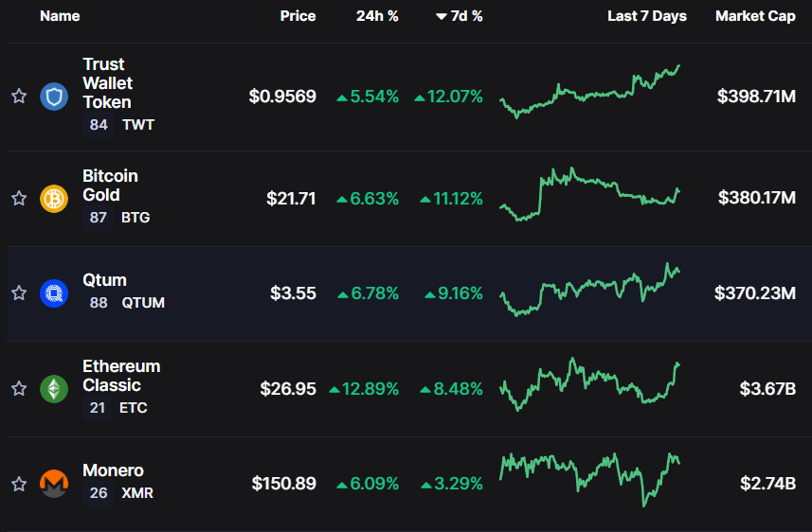Viewport: 812px width, 532px height.
Task: Toggle the Monero watchlist star
Action: pos(18,484)
